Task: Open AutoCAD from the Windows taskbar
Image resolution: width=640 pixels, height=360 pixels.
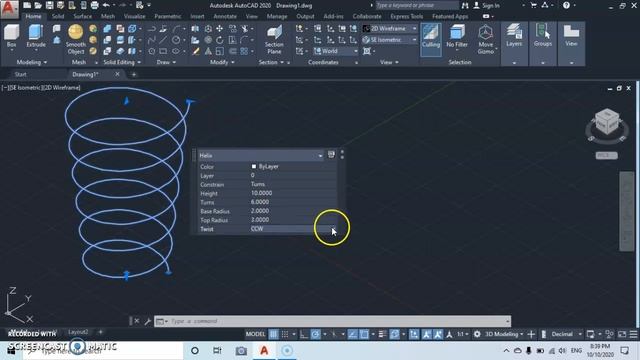Action: pyautogui.click(x=264, y=350)
